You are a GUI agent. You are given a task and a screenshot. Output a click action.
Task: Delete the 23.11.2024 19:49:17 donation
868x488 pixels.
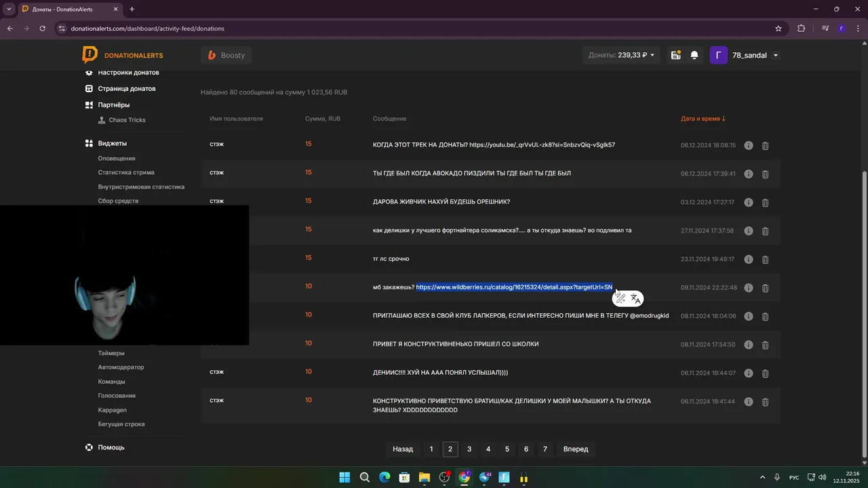[x=765, y=260]
